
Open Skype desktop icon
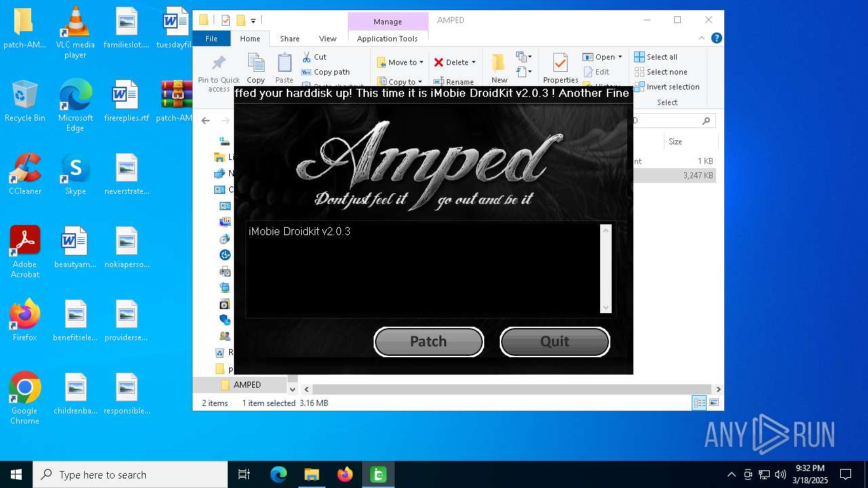click(75, 174)
